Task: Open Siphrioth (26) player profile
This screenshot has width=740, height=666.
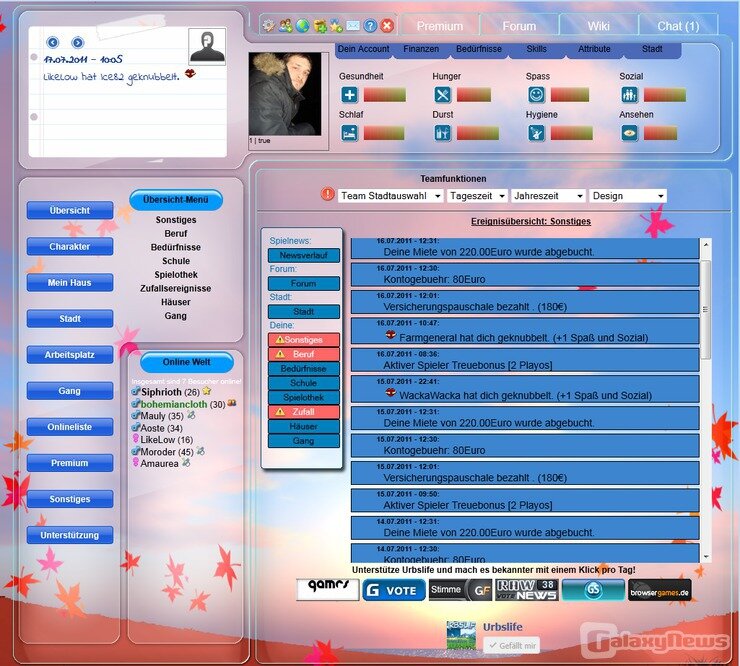Action: tap(170, 392)
